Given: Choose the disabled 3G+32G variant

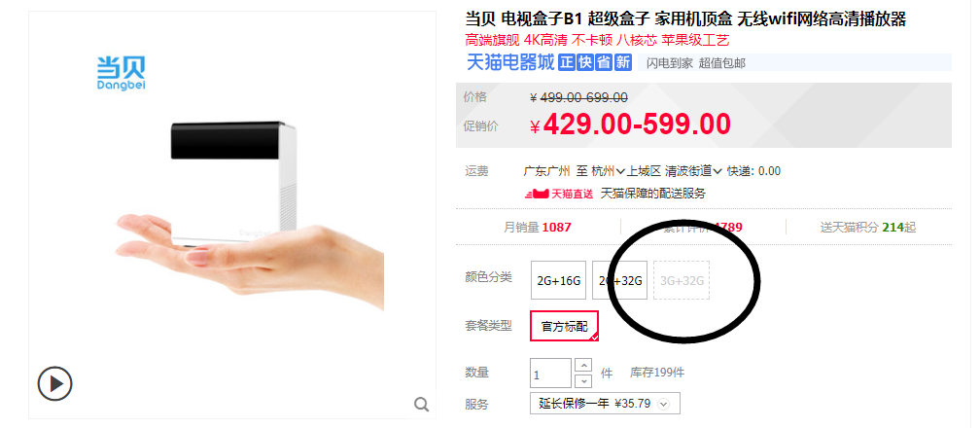Looking at the screenshot, I should coord(682,280).
